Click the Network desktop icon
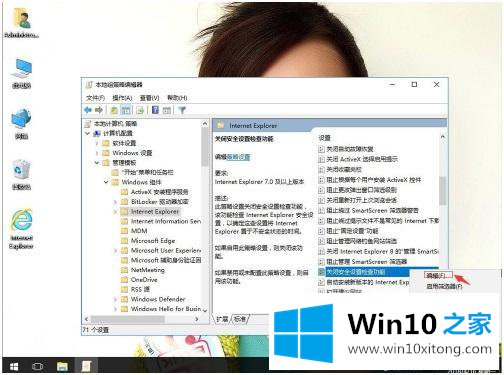Image resolution: width=504 pixels, height=375 pixels. [22, 123]
